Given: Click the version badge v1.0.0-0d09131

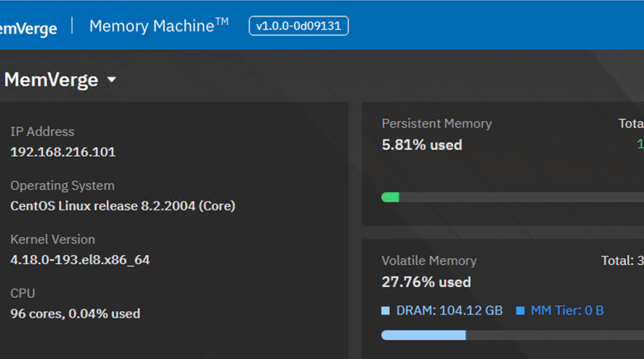Looking at the screenshot, I should [299, 26].
